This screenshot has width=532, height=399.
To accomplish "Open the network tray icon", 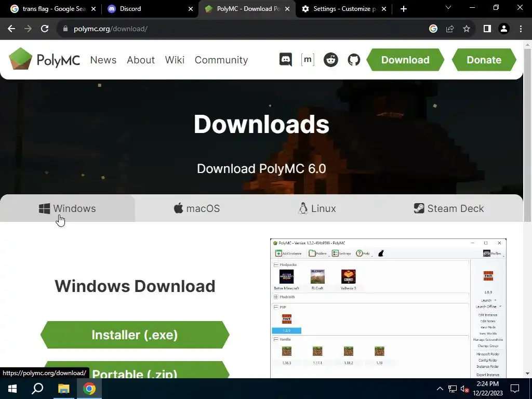I will click(x=453, y=389).
